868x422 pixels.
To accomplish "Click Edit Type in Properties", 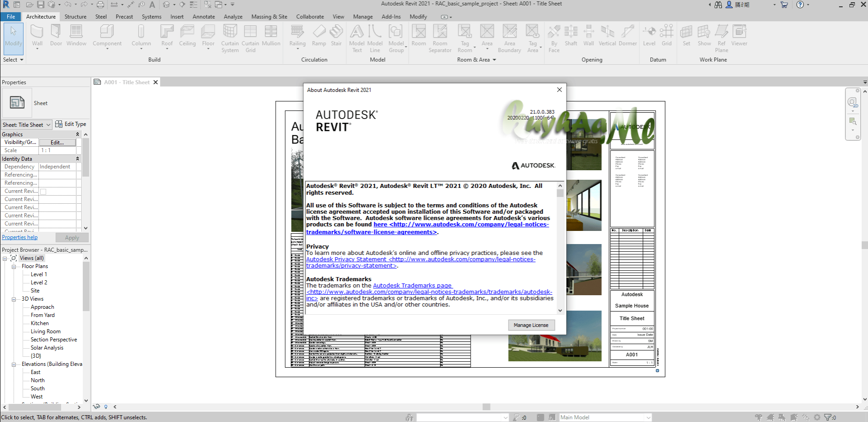I will pyautogui.click(x=71, y=124).
